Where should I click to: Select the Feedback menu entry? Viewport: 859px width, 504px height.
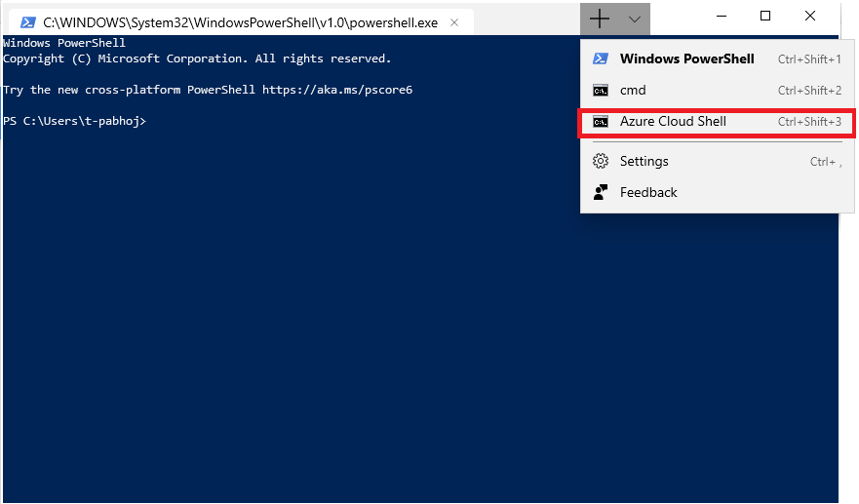tap(648, 192)
